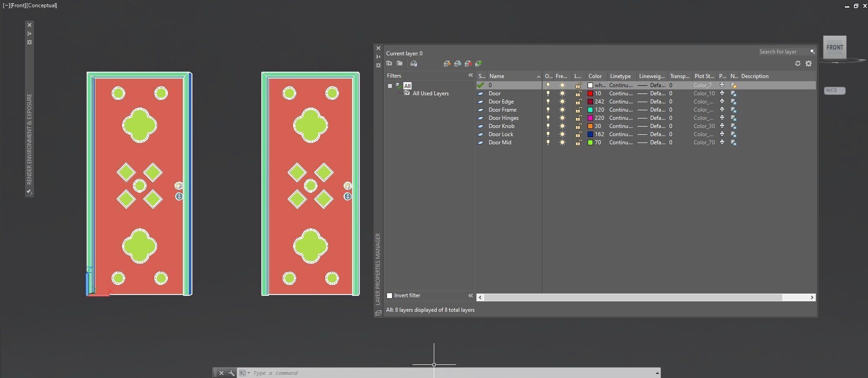Open layer manager settings gear
Image resolution: width=868 pixels, height=378 pixels.
809,64
